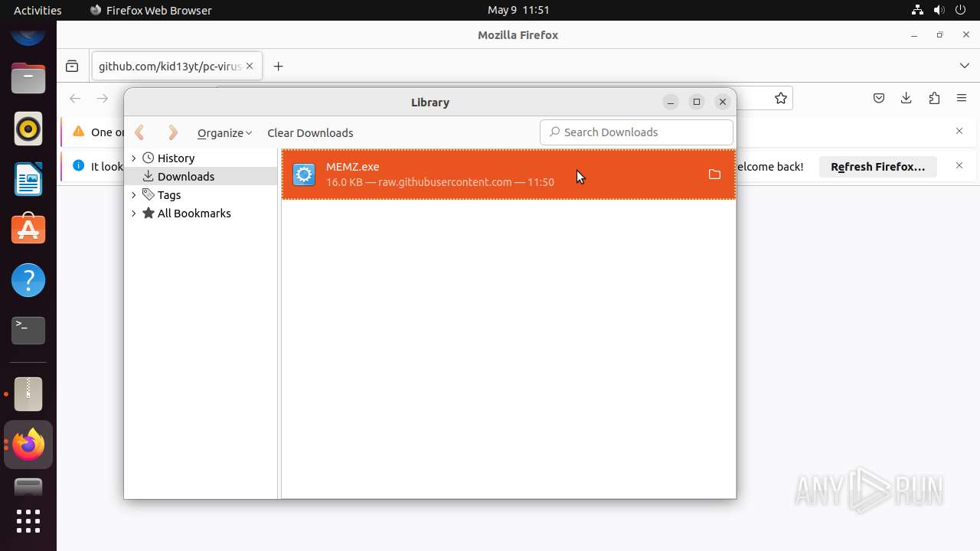
Task: Open Firefox Web Browser app menu
Action: 151,10
